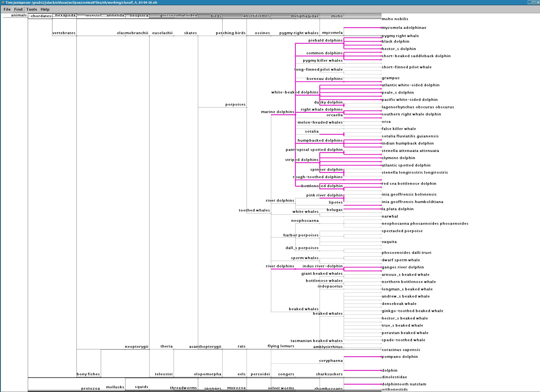Screen dimensions: 540x392
Task: Click the 'sharksuckers' node label
Action: [x=329, y=374]
